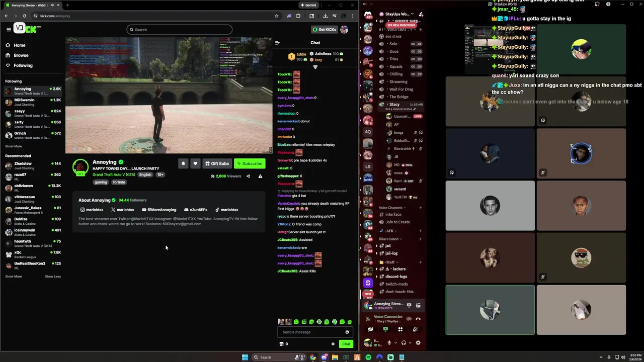Open Kick user profile avatar

344,30
